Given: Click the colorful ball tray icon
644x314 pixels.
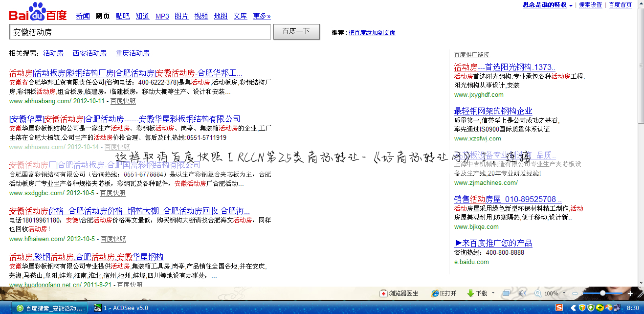Looking at the screenshot, I should [608, 308].
